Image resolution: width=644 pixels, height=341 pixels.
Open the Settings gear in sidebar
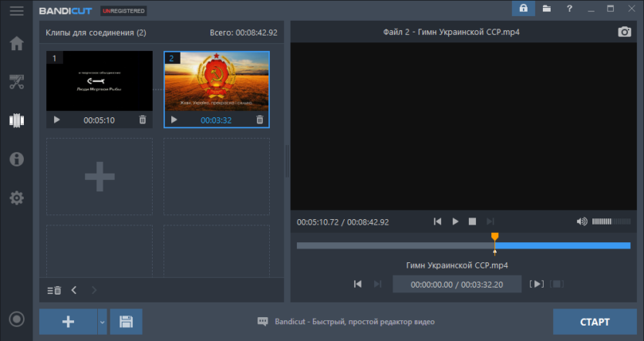tap(16, 198)
